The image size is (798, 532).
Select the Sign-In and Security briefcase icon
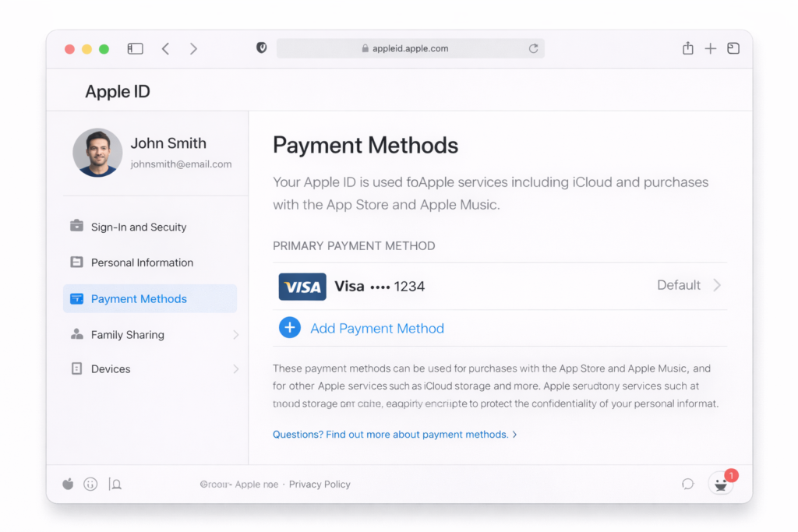pyautogui.click(x=76, y=227)
